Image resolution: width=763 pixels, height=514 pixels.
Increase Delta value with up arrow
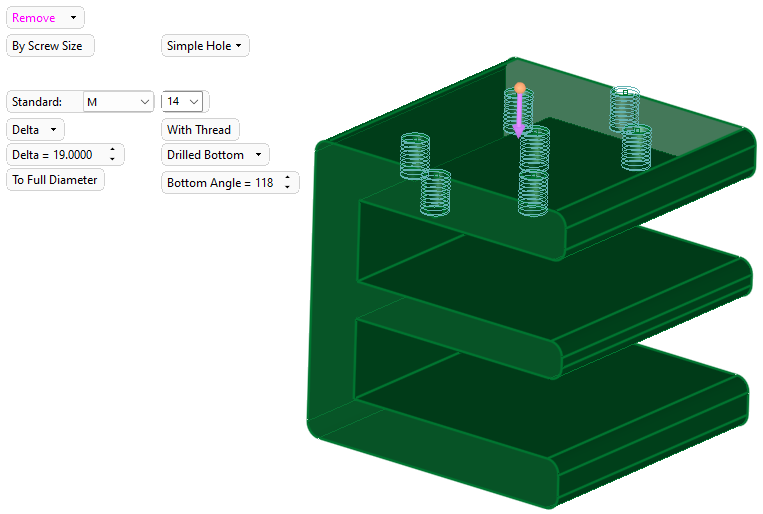pyautogui.click(x=112, y=151)
